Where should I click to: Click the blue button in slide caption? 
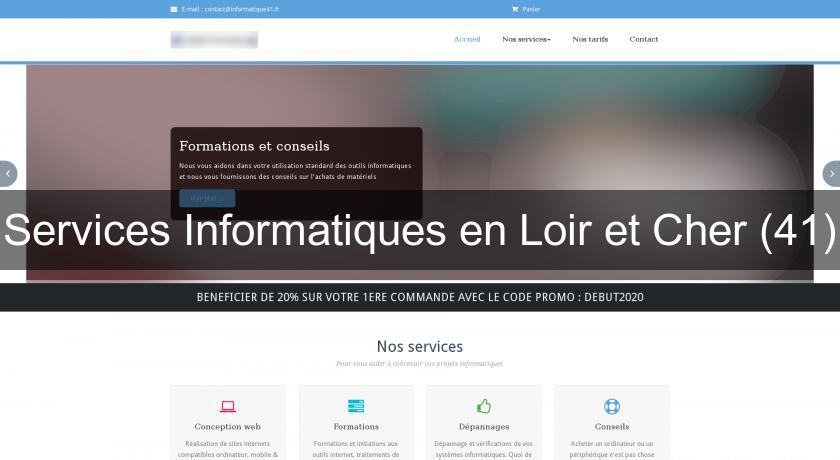tap(207, 198)
